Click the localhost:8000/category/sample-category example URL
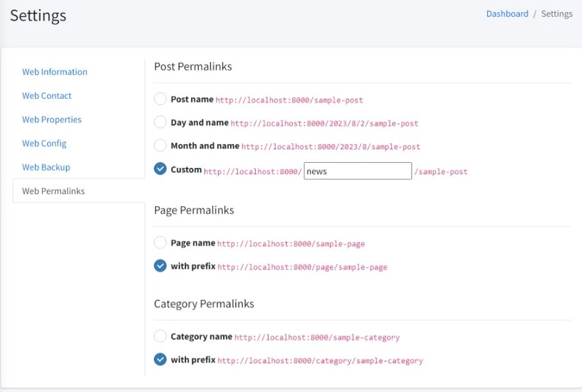The image size is (582, 392). [320, 361]
